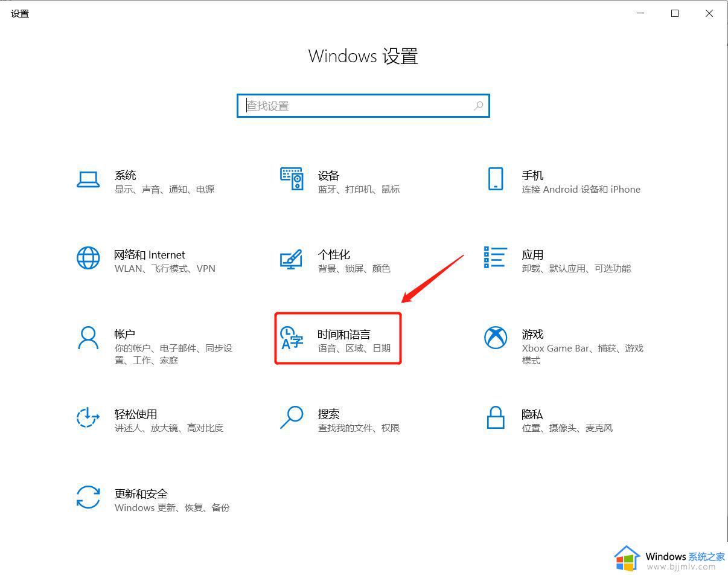Click the text 蓝牙、打印机、鼠标
The image size is (728, 575).
pyautogui.click(x=359, y=189)
